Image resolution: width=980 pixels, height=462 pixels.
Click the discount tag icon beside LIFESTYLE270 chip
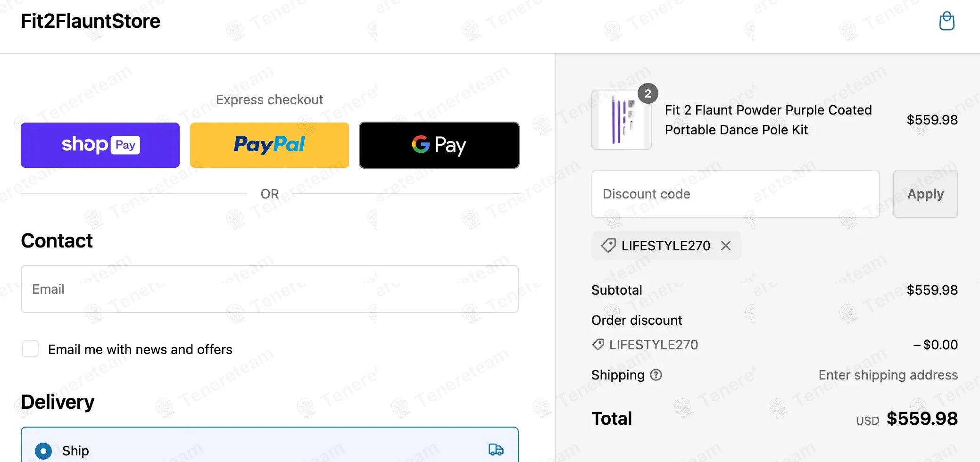[608, 246]
